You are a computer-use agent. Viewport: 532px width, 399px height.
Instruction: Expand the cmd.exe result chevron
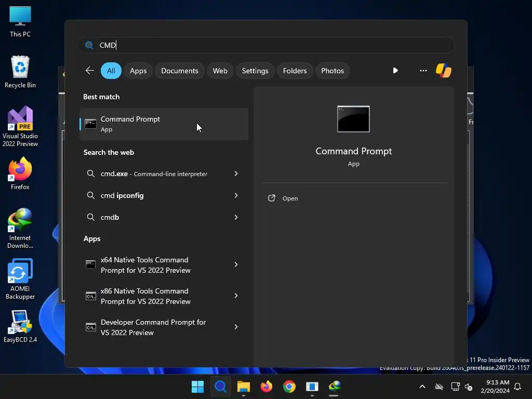(x=236, y=174)
